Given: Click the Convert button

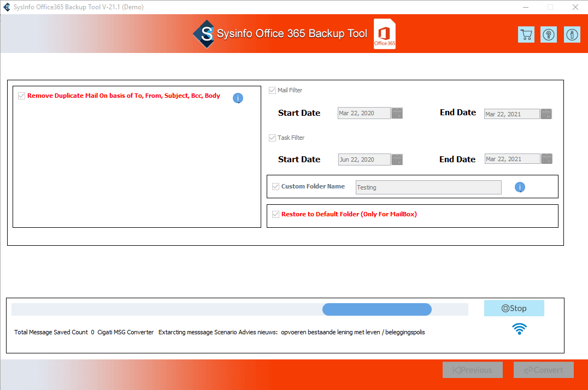Looking at the screenshot, I should tap(544, 370).
